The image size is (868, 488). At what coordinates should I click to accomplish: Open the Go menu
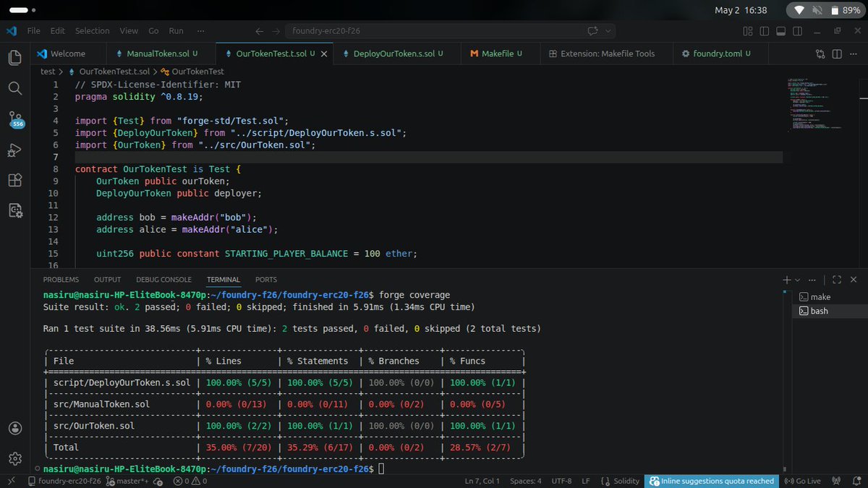pos(153,31)
